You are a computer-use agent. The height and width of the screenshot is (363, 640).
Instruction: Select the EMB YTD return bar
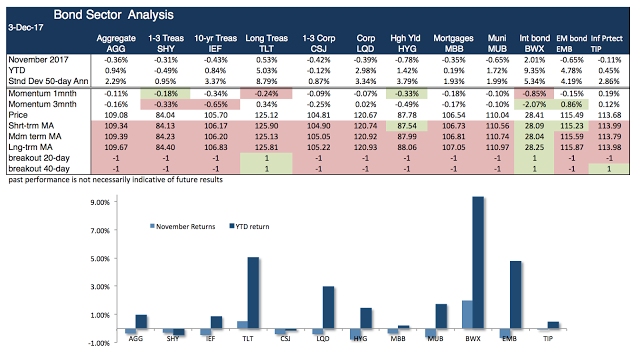pyautogui.click(x=516, y=295)
